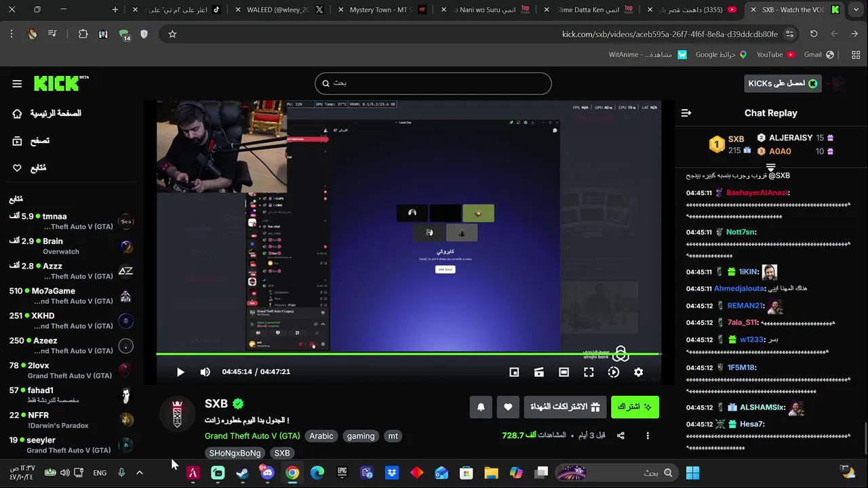Open BashayerAlAnazi chat username
The width and height of the screenshot is (868, 488).
tap(757, 192)
